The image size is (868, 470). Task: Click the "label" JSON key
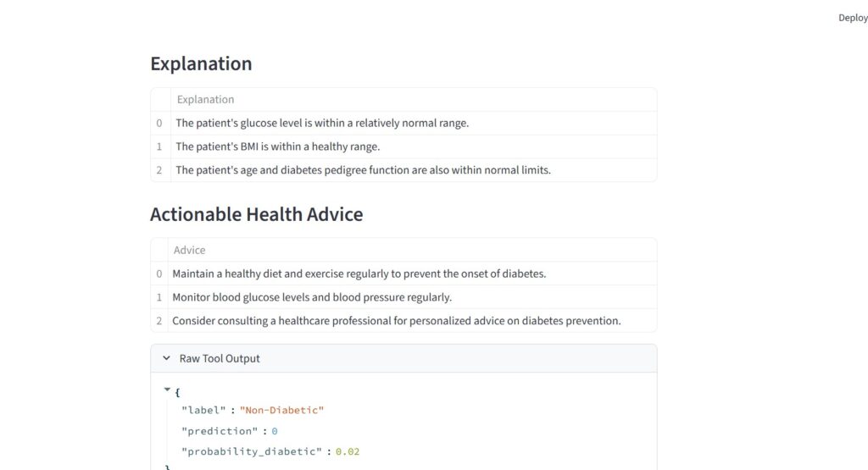[x=203, y=410]
